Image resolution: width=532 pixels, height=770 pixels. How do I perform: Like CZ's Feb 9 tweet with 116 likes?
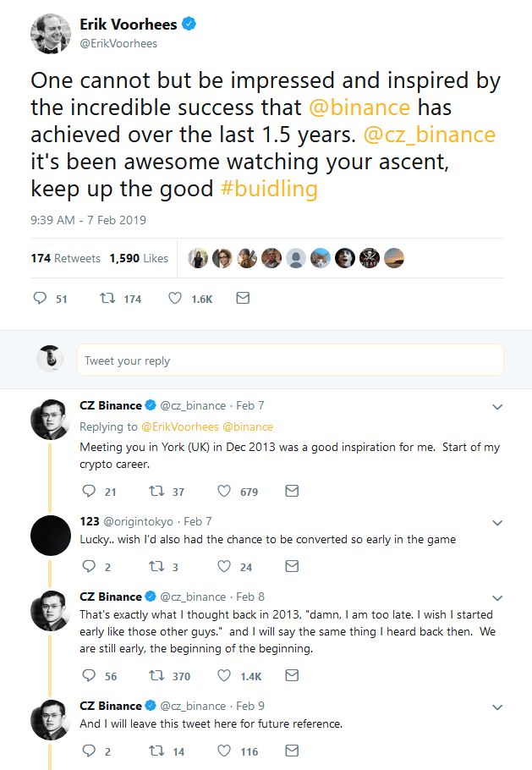click(x=224, y=751)
